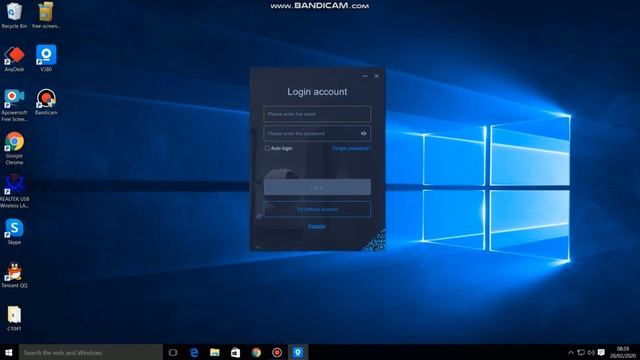
Task: Focus the taskbar search box
Action: tap(91, 352)
